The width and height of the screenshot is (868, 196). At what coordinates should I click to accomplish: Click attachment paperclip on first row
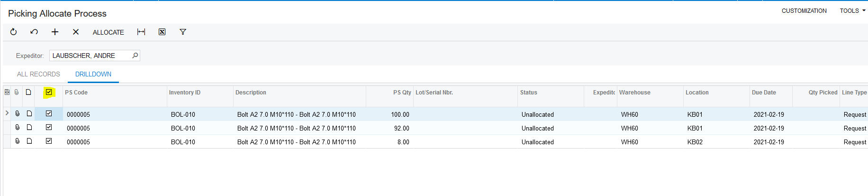(18, 114)
